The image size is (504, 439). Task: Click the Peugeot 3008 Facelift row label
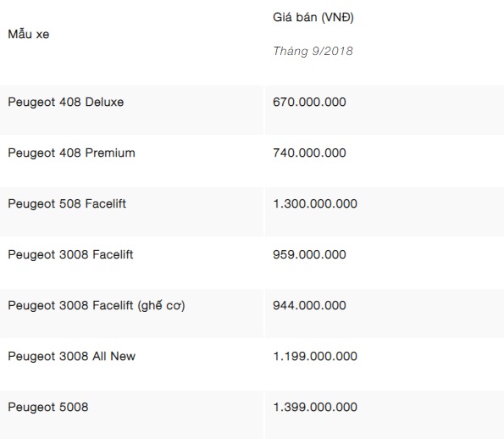pyautogui.click(x=70, y=254)
